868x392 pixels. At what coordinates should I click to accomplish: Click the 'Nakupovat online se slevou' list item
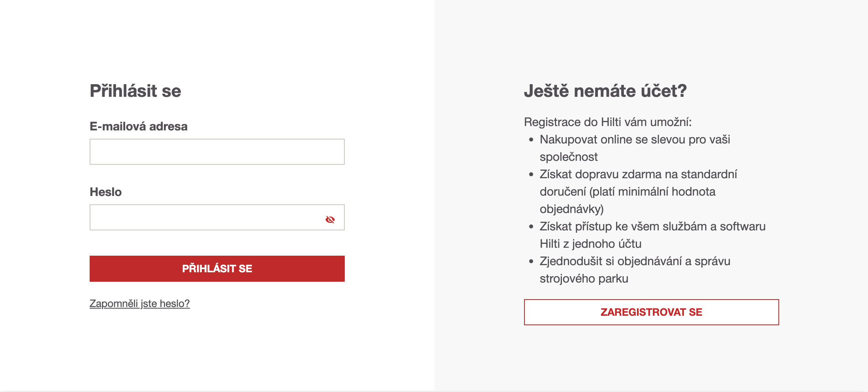(x=635, y=148)
